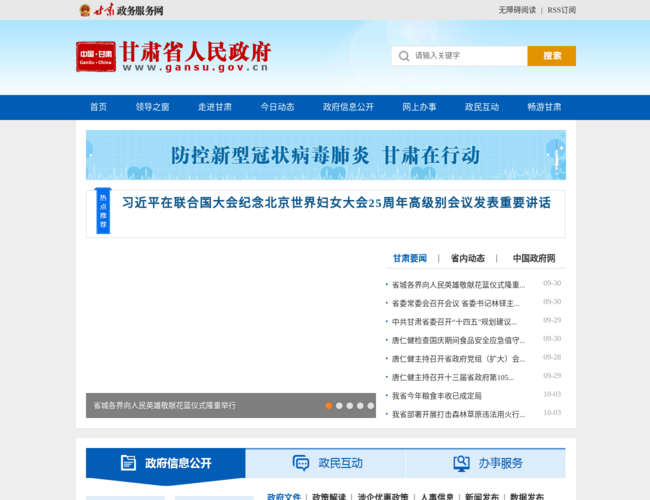The image size is (650, 500).
Task: Click the 政府信息公开 document icon
Action: [x=128, y=463]
